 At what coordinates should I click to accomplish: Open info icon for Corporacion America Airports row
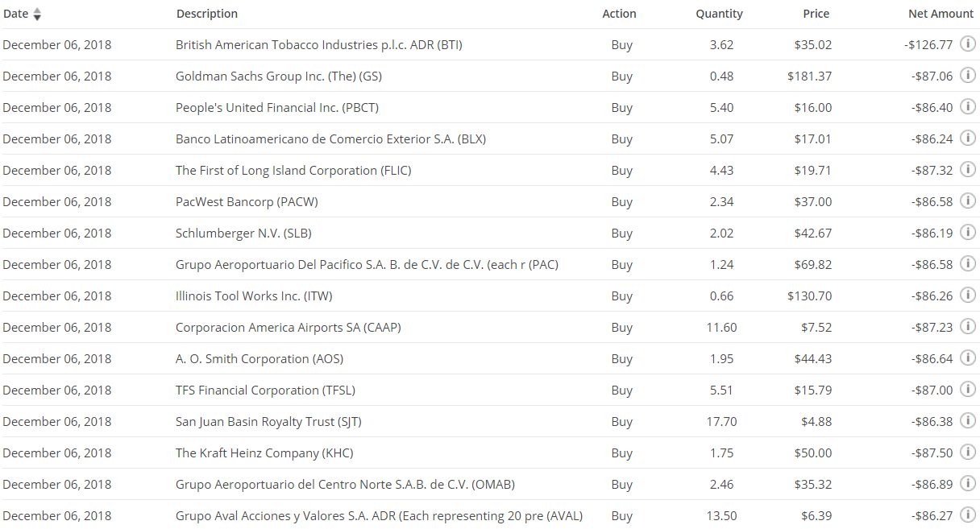pyautogui.click(x=967, y=326)
